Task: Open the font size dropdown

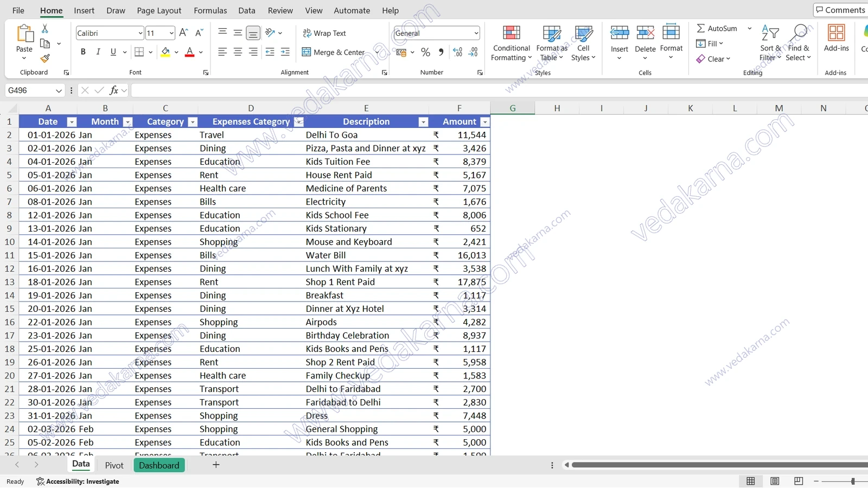Action: point(171,33)
